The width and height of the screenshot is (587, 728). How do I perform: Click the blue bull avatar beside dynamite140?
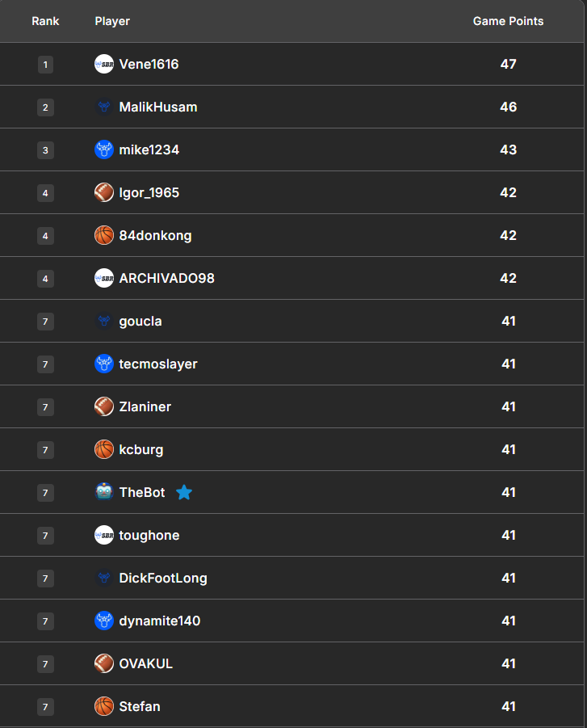[104, 621]
